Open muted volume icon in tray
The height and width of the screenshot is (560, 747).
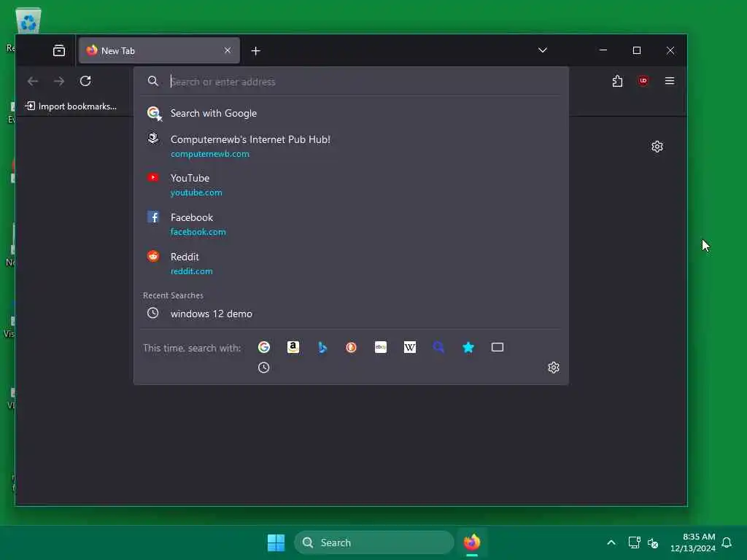(x=653, y=542)
